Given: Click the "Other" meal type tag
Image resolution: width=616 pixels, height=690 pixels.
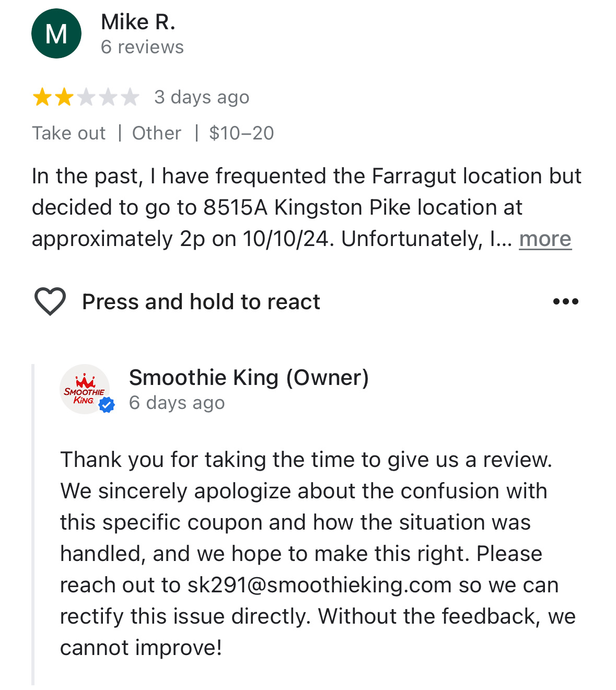Looking at the screenshot, I should (157, 133).
